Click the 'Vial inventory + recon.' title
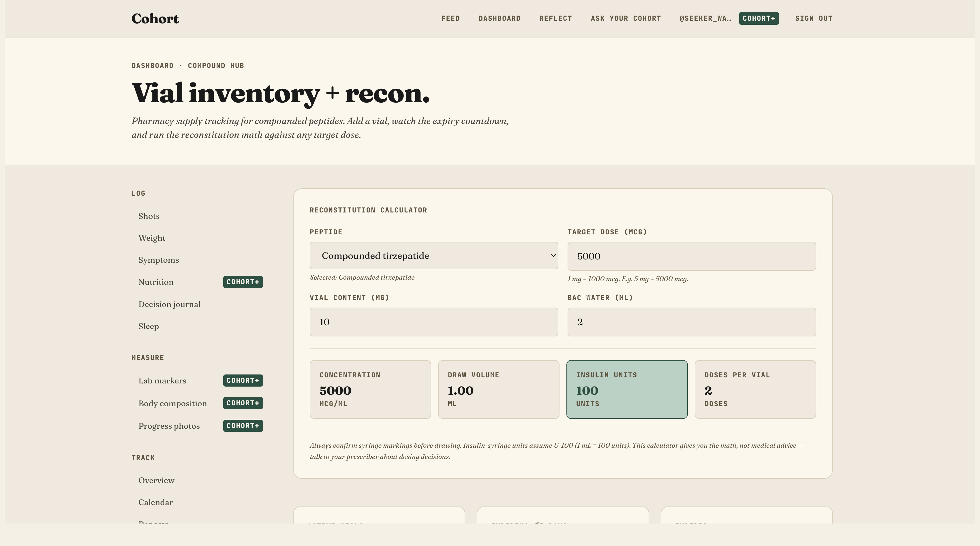The height and width of the screenshot is (546, 980). tap(281, 93)
